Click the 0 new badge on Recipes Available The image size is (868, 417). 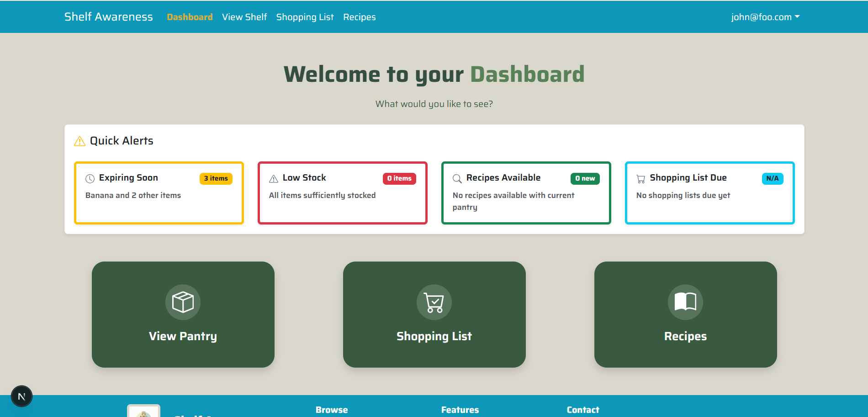(585, 178)
